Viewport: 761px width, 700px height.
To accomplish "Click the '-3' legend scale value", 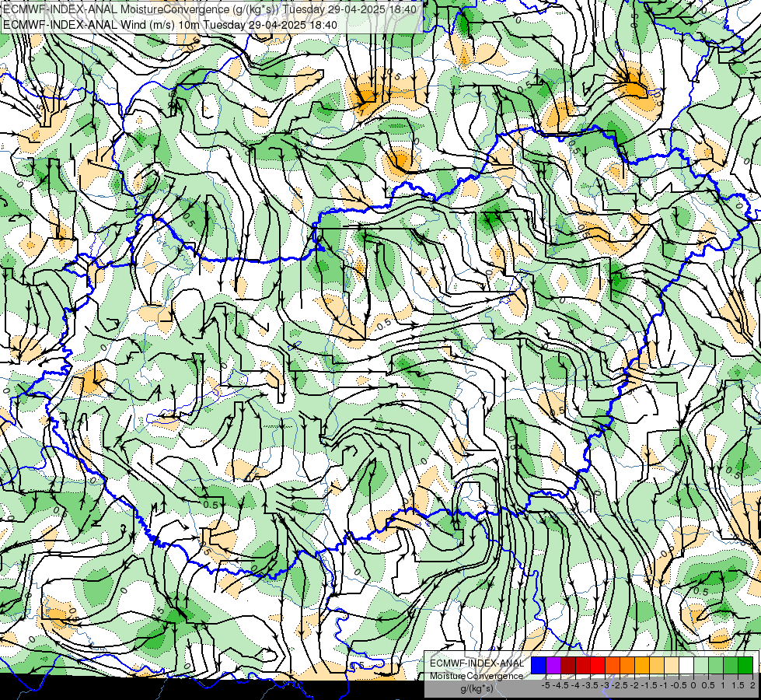I will pos(605,685).
